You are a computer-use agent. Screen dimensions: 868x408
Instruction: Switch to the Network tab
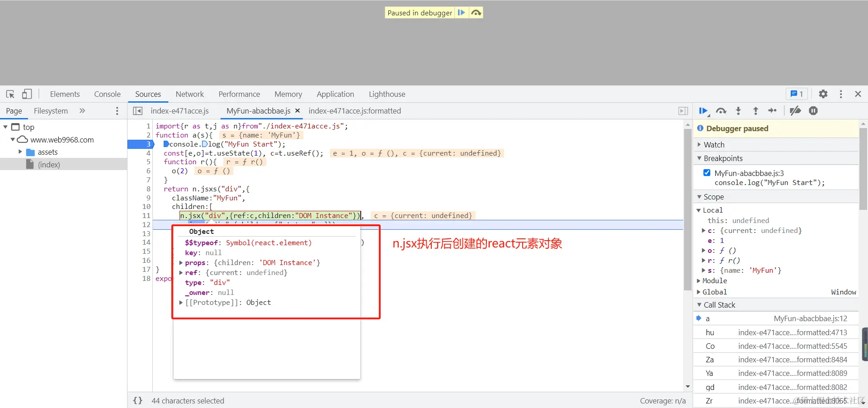pos(190,94)
